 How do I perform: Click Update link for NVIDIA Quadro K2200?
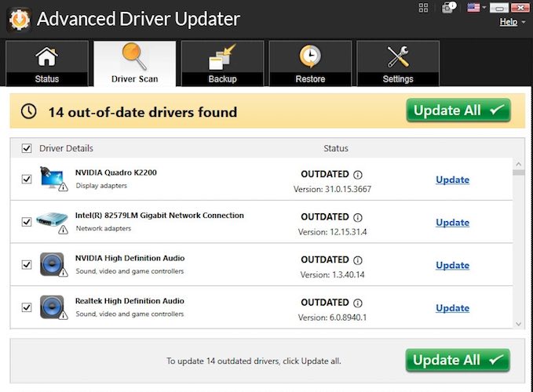pos(452,180)
